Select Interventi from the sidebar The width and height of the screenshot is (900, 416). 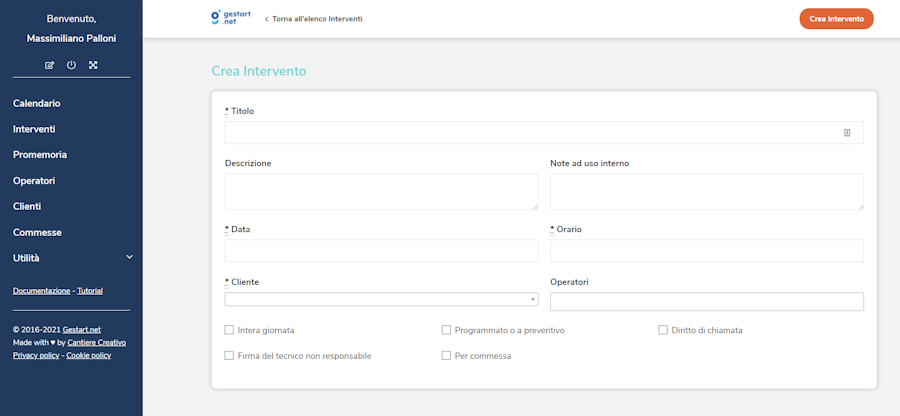tap(34, 129)
